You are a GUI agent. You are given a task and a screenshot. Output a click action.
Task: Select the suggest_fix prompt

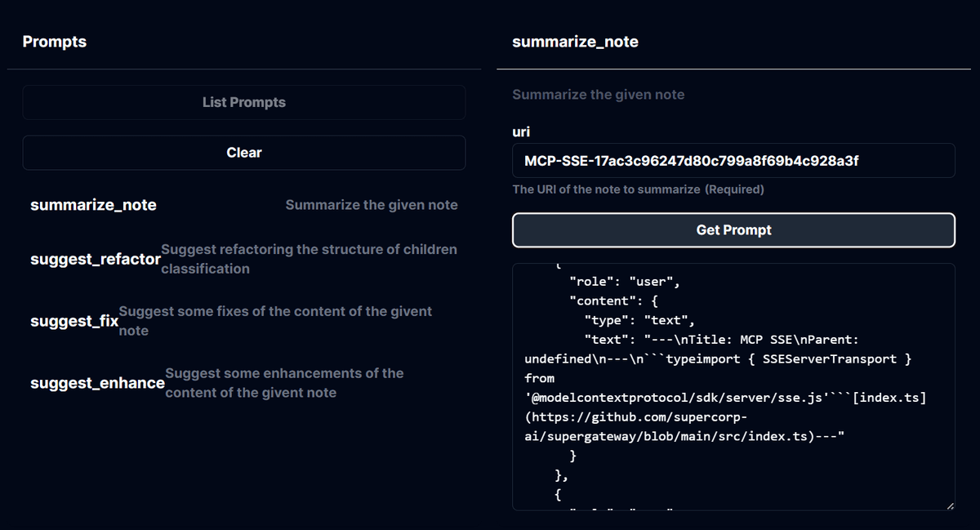[x=243, y=321]
